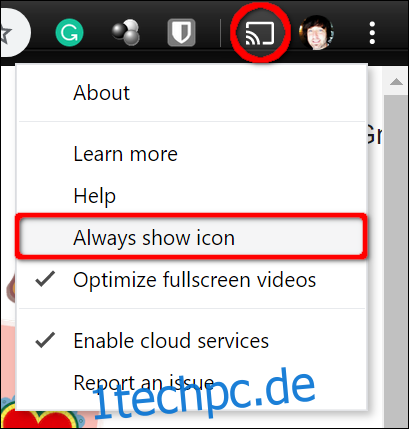Click the molecule-shaped extension icon
Viewport: 409px width, 429px height.
[126, 32]
